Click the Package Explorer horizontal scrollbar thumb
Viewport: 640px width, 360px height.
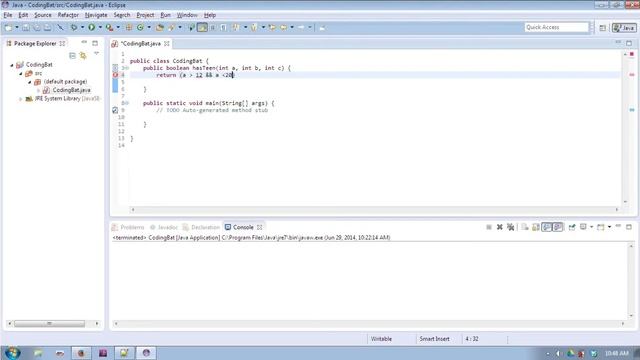click(x=49, y=324)
